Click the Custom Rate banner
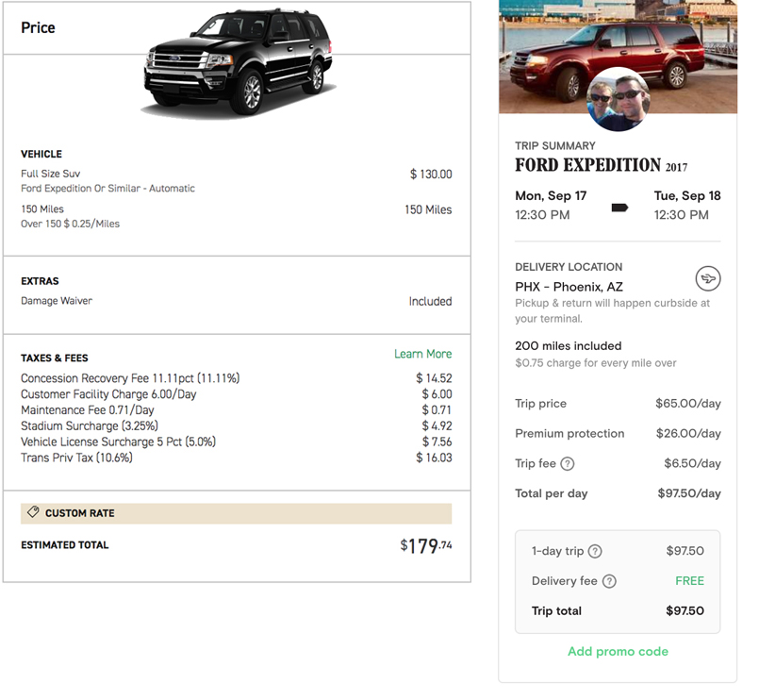Viewport: 759px width, 700px height. click(237, 513)
